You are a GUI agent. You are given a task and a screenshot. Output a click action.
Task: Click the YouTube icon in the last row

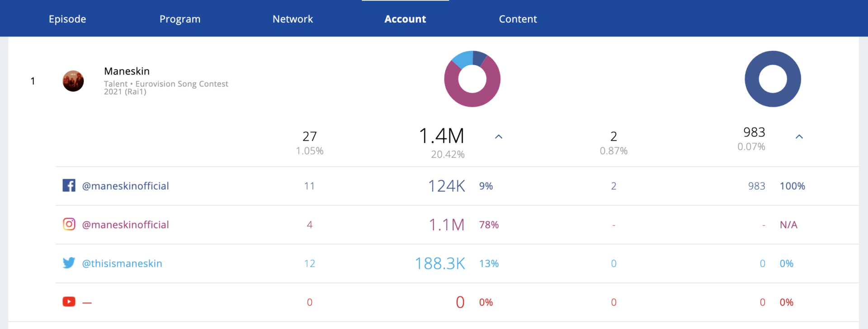(x=69, y=301)
